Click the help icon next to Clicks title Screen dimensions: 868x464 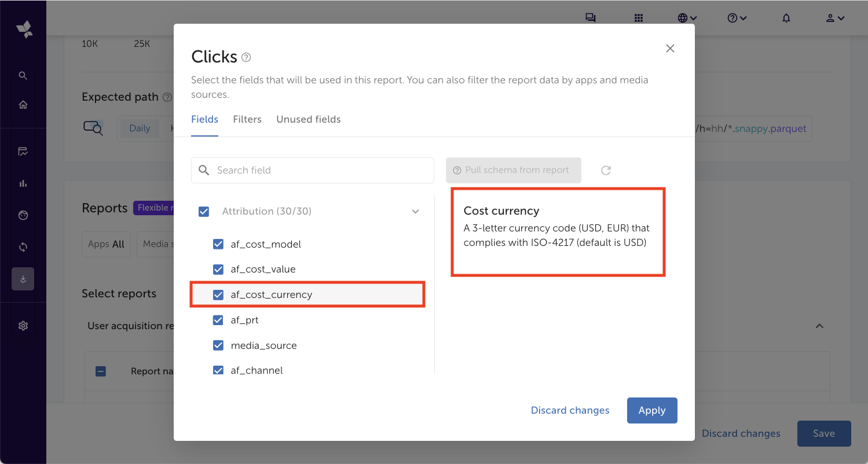246,57
